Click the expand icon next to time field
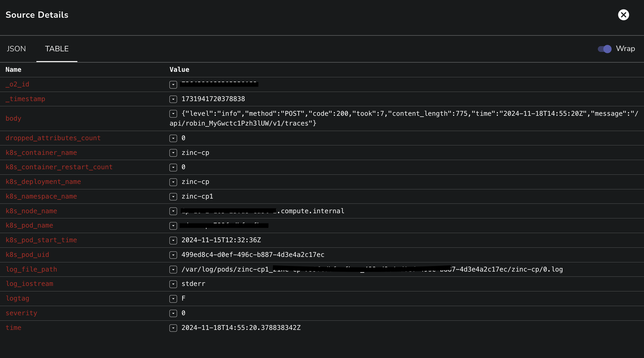This screenshot has height=358, width=644. coord(173,327)
